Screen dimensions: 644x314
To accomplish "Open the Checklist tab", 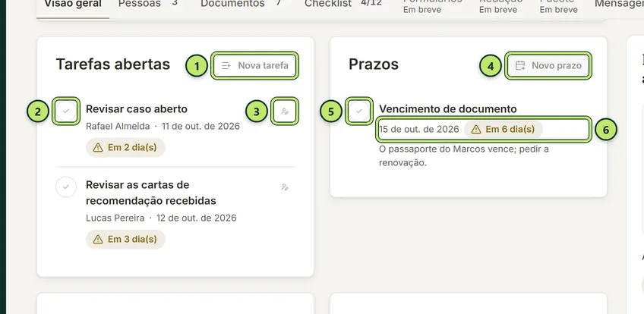I will (343, 4).
